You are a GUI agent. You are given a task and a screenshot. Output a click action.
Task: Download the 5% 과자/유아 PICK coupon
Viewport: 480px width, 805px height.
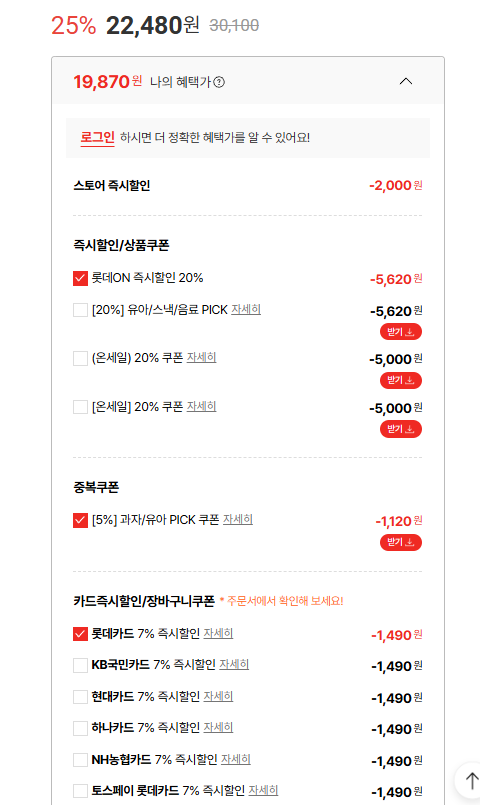coord(401,542)
